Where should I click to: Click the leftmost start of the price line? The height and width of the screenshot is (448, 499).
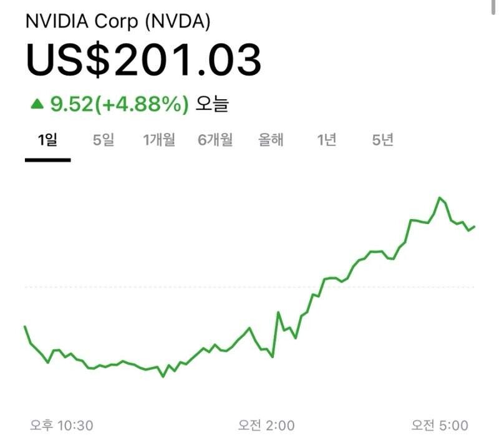25,326
